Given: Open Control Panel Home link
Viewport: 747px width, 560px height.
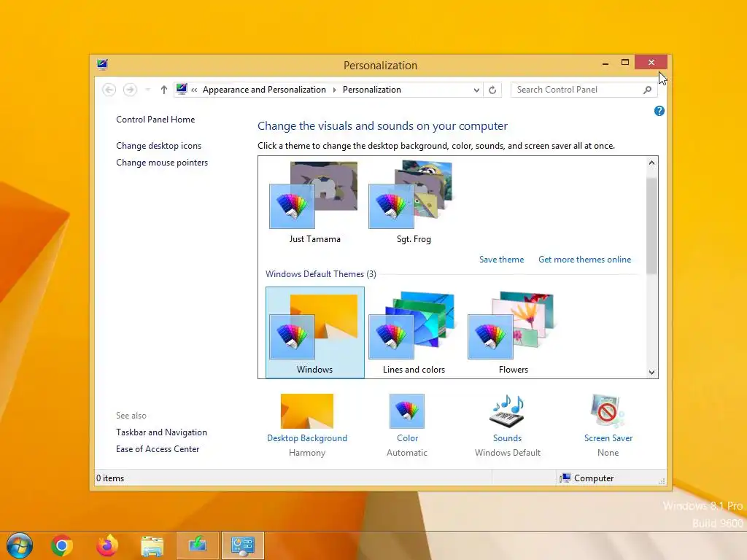Looking at the screenshot, I should (x=155, y=120).
